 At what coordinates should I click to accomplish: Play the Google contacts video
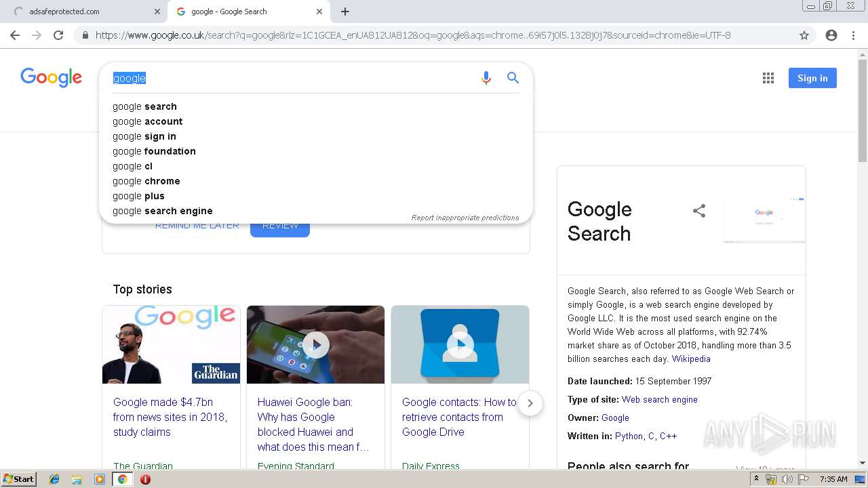pyautogui.click(x=460, y=344)
